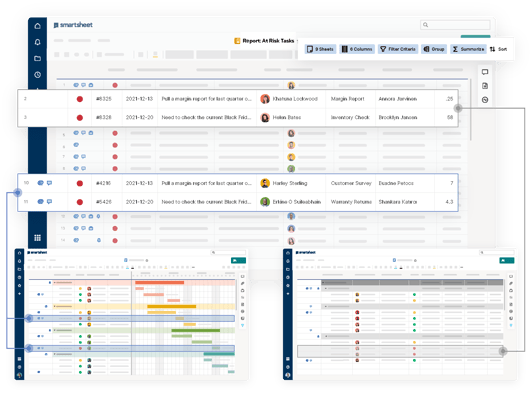Open Browse folder icon in main sidebar
531x396 pixels.
[x=38, y=58]
